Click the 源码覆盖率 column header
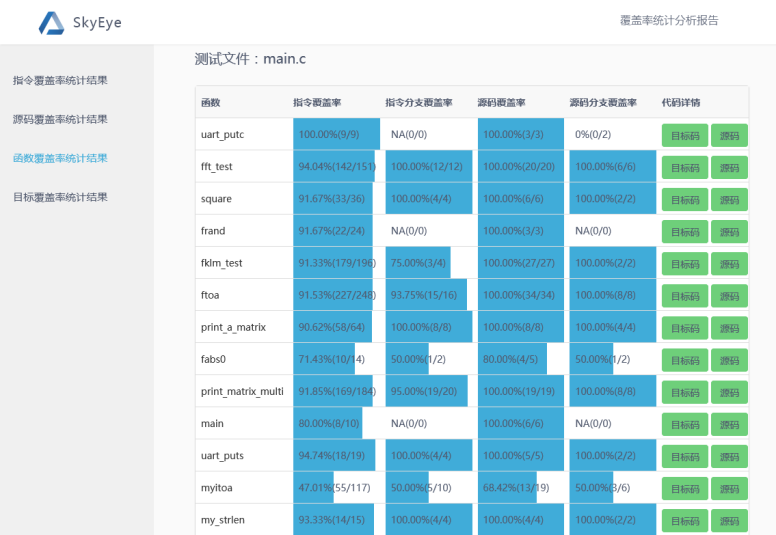 point(501,102)
